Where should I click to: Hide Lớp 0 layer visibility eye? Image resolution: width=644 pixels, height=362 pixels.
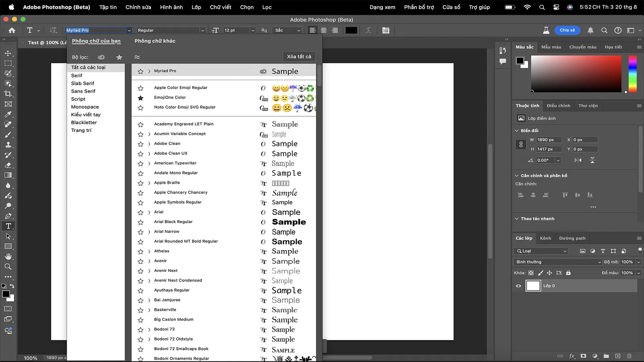coord(518,286)
